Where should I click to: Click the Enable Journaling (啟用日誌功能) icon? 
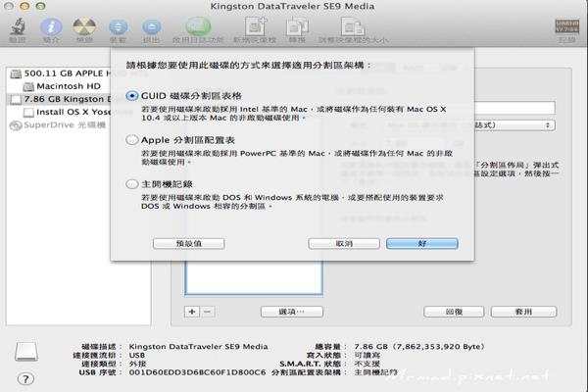click(198, 26)
